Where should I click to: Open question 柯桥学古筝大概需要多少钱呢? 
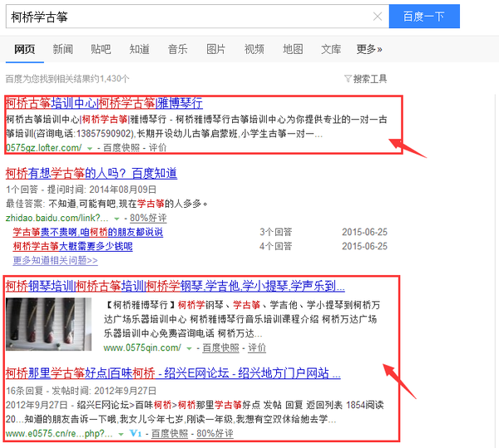(73, 246)
